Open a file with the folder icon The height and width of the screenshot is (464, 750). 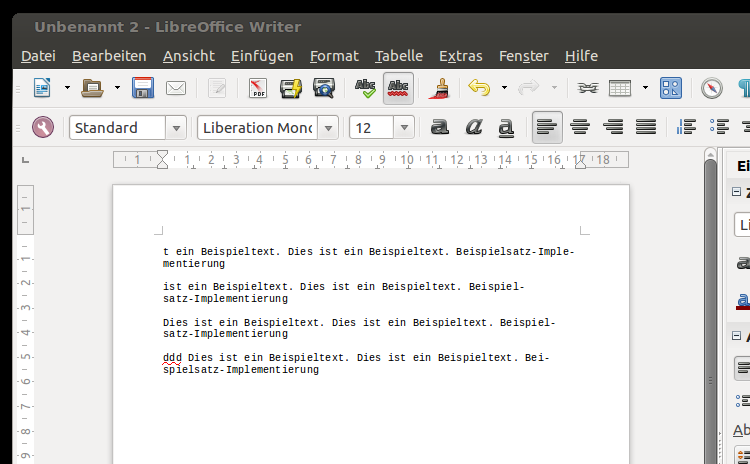pos(92,88)
